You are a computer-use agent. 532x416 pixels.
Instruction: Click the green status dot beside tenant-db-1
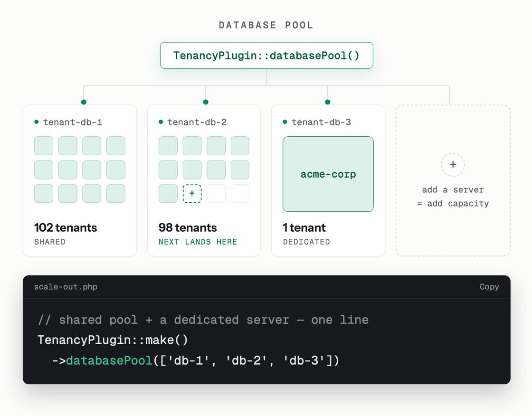coord(36,122)
